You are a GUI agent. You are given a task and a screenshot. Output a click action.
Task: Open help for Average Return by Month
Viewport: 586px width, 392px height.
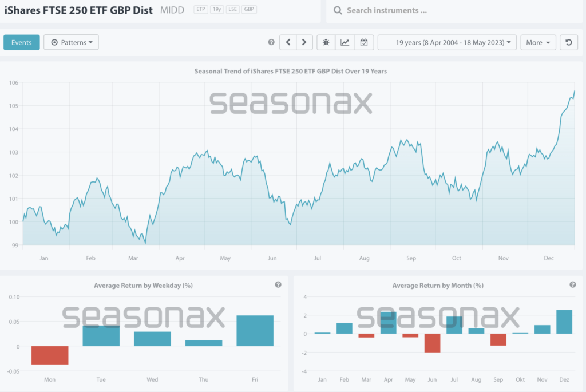[573, 285]
